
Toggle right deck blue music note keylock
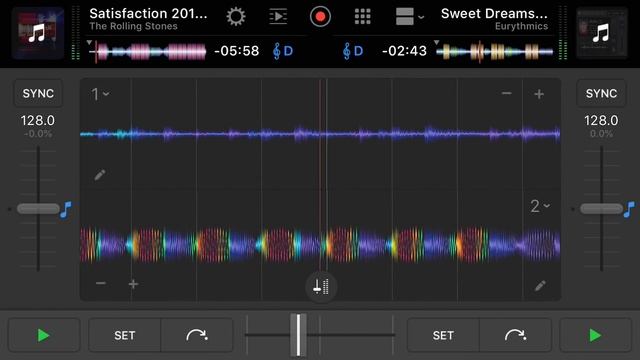coord(629,210)
